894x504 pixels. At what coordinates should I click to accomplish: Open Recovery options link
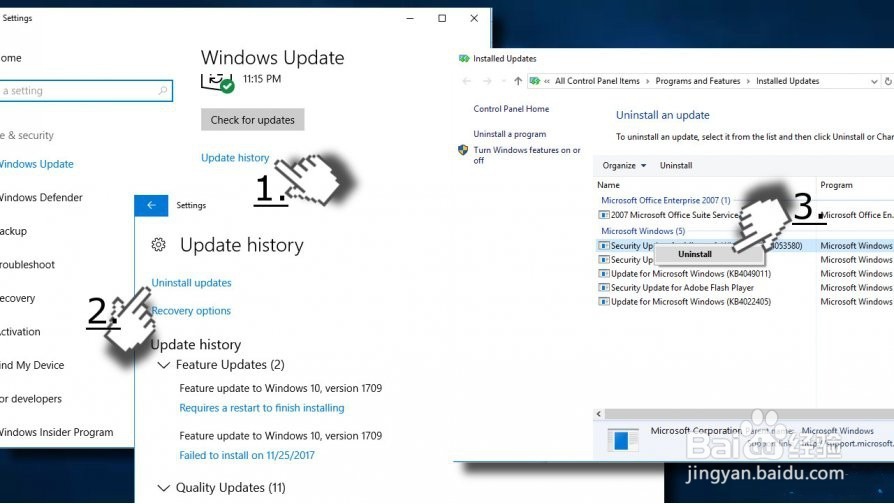point(191,311)
